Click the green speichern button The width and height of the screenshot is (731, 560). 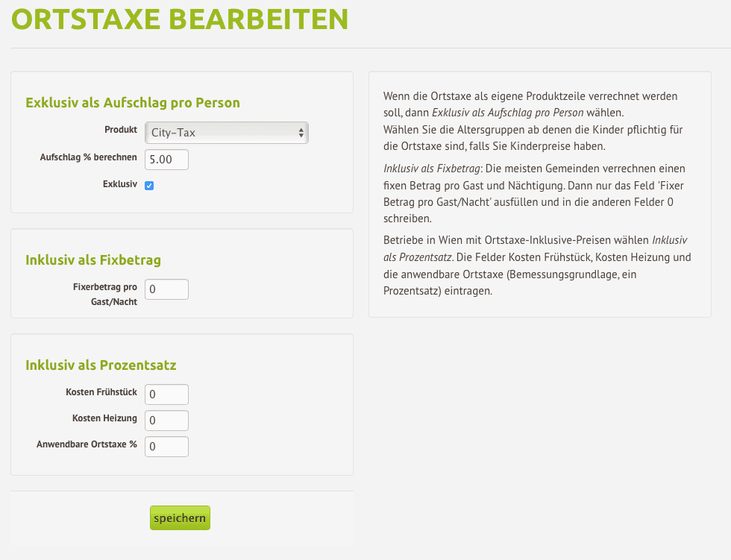click(x=180, y=518)
